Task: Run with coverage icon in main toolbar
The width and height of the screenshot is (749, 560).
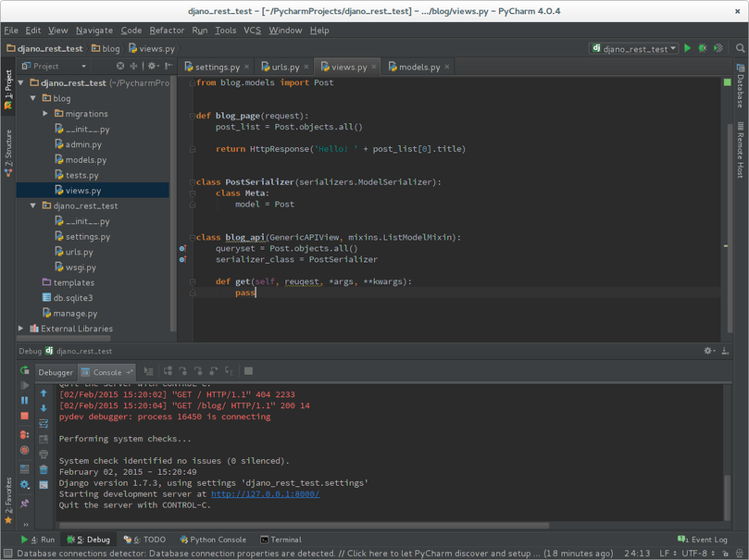Action: [x=718, y=48]
